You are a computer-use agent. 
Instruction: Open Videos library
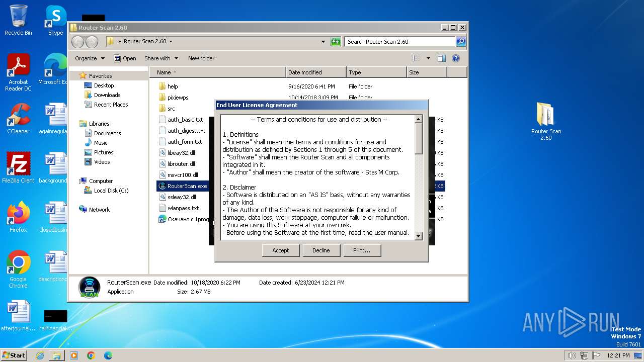(102, 162)
